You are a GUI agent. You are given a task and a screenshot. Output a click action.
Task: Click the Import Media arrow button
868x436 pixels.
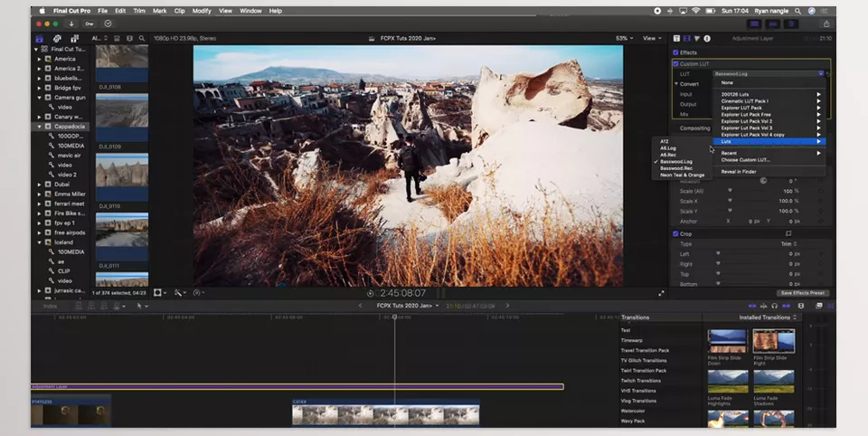pos(71,24)
